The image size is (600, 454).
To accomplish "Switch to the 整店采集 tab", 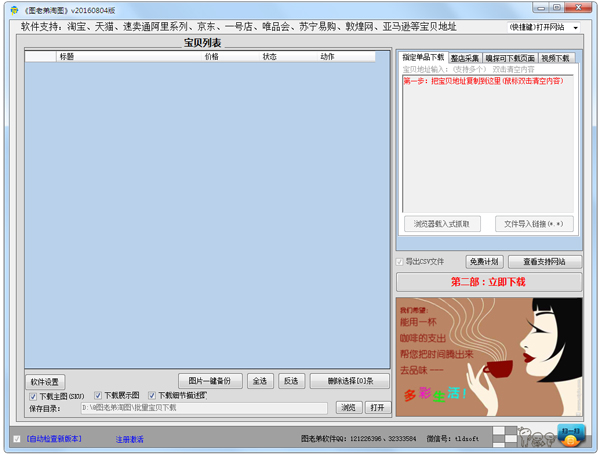I will point(464,58).
